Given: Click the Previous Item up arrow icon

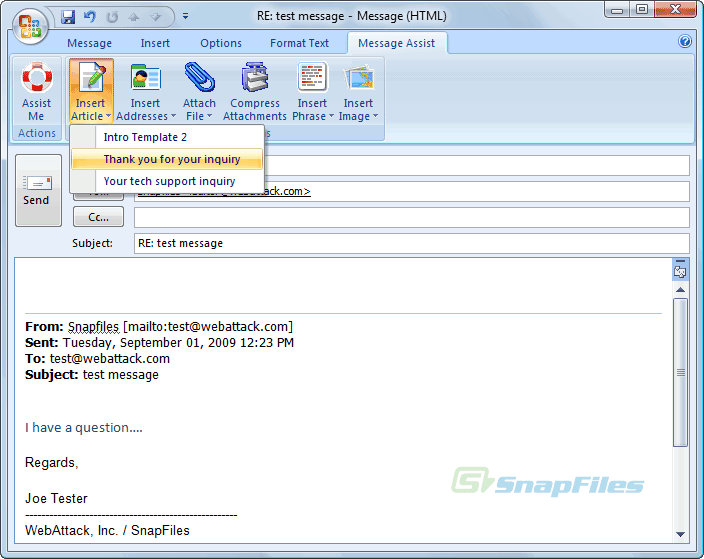Looking at the screenshot, I should tap(134, 17).
